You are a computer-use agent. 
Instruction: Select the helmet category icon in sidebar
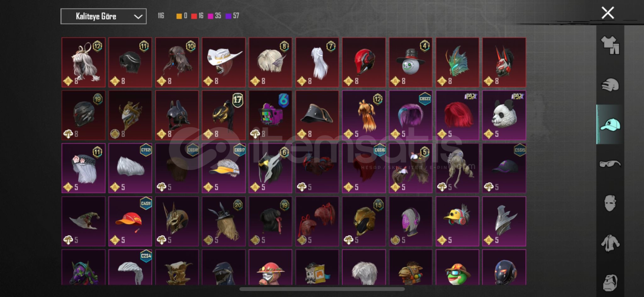[610, 85]
